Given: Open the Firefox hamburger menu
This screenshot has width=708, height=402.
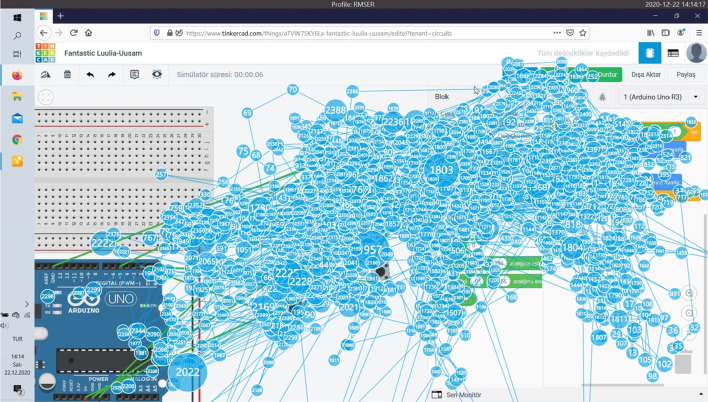Looking at the screenshot, I should pos(699,33).
